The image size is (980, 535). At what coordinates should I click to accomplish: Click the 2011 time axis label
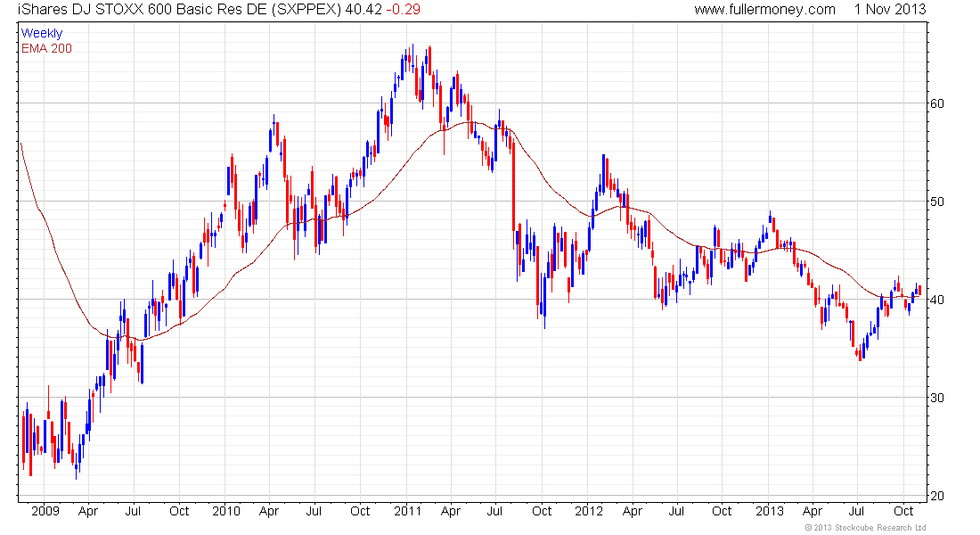pyautogui.click(x=407, y=511)
